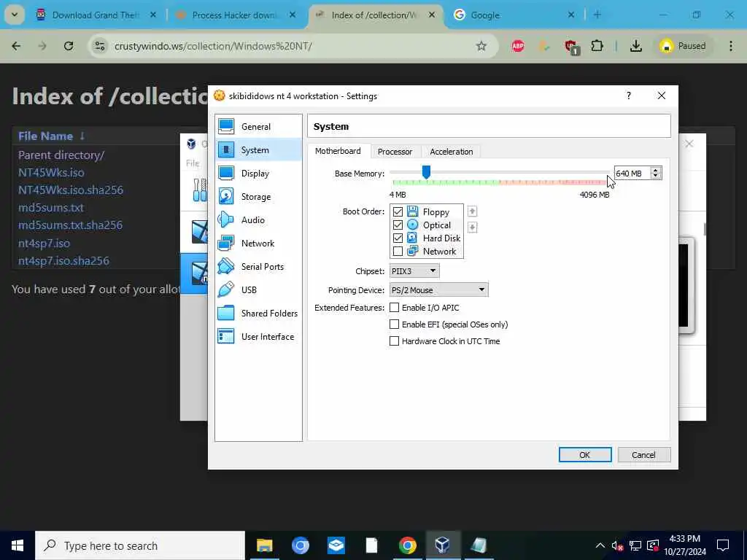The image size is (747, 560).
Task: Open site information icon in address bar
Action: point(99,46)
